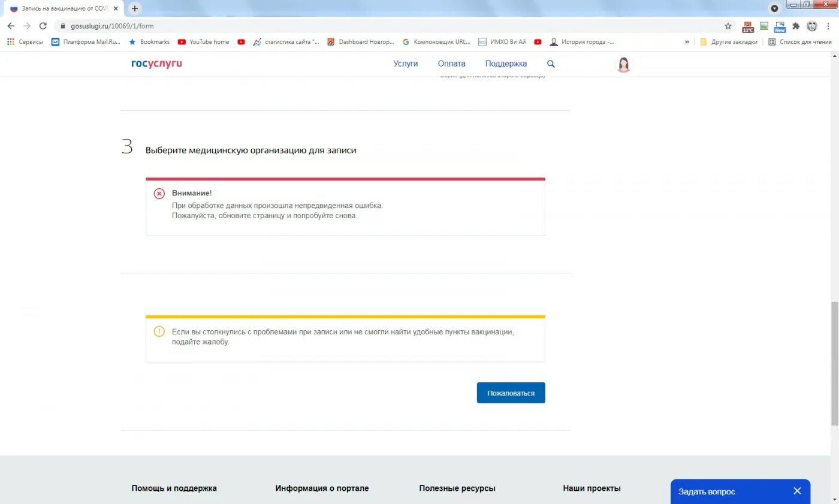Viewport: 839px width, 504px height.
Task: Open статистика сайта bookmark
Action: pyautogui.click(x=286, y=42)
